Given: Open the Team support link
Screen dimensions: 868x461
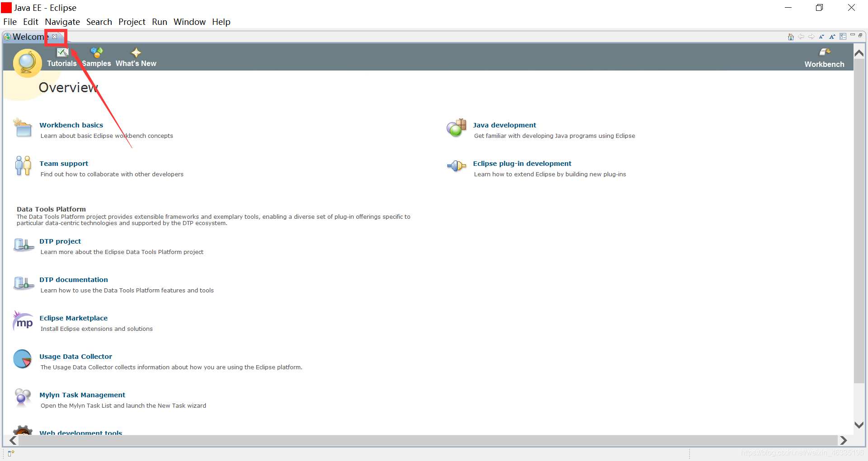Looking at the screenshot, I should (x=64, y=164).
